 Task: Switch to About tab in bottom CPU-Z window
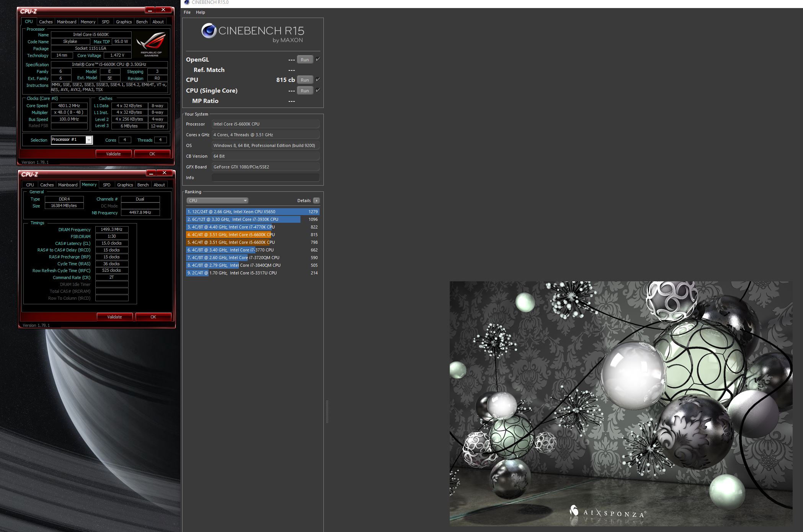pyautogui.click(x=159, y=185)
